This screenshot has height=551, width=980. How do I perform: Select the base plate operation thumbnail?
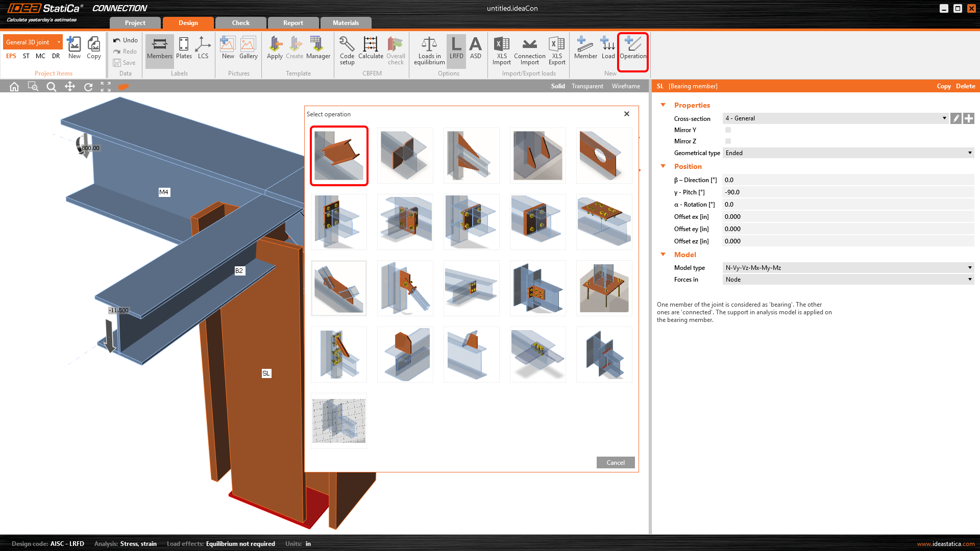(604, 288)
